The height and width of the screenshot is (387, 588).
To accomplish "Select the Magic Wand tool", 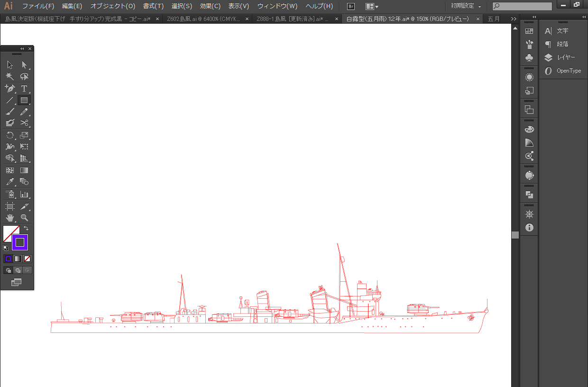I will pos(10,76).
